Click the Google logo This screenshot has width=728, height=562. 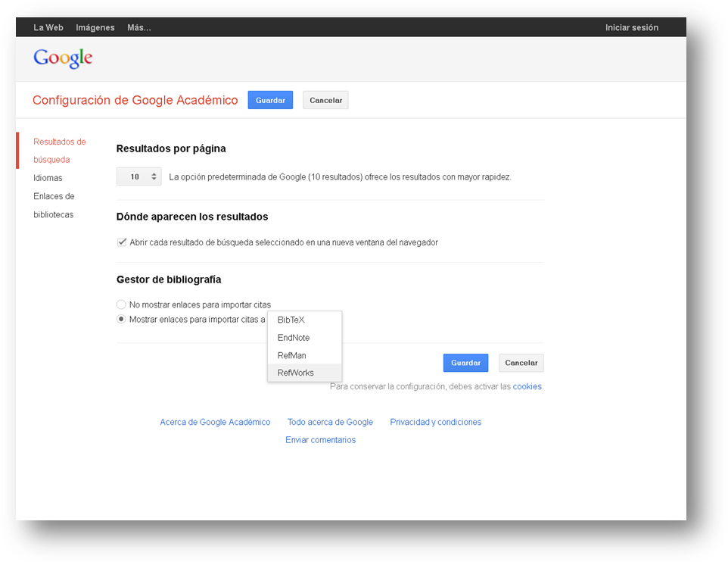(63, 58)
